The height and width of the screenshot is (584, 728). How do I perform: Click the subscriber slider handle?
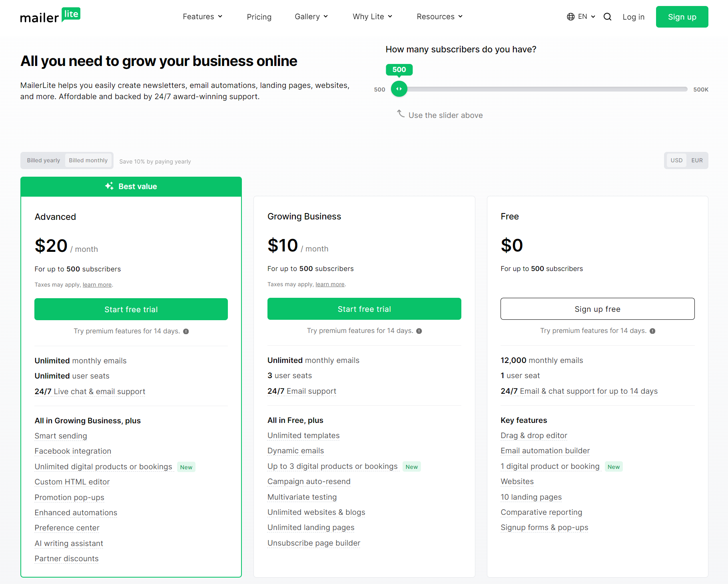point(399,89)
